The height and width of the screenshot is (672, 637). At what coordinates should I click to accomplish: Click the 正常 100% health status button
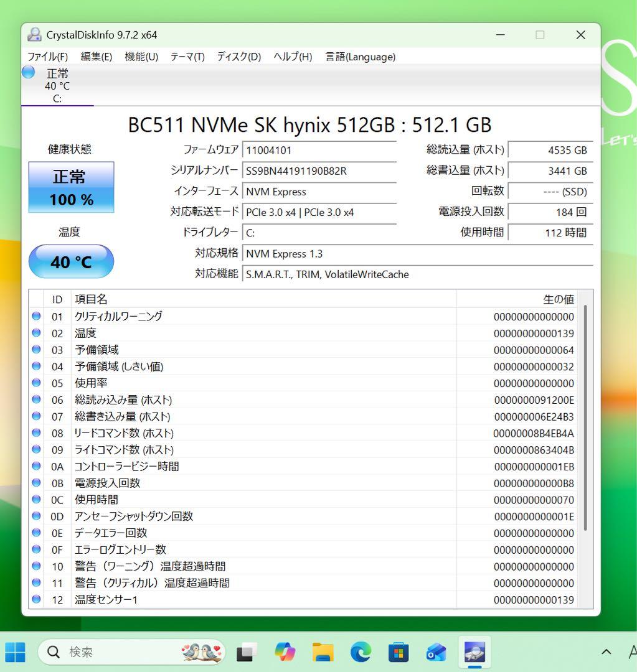[x=70, y=187]
